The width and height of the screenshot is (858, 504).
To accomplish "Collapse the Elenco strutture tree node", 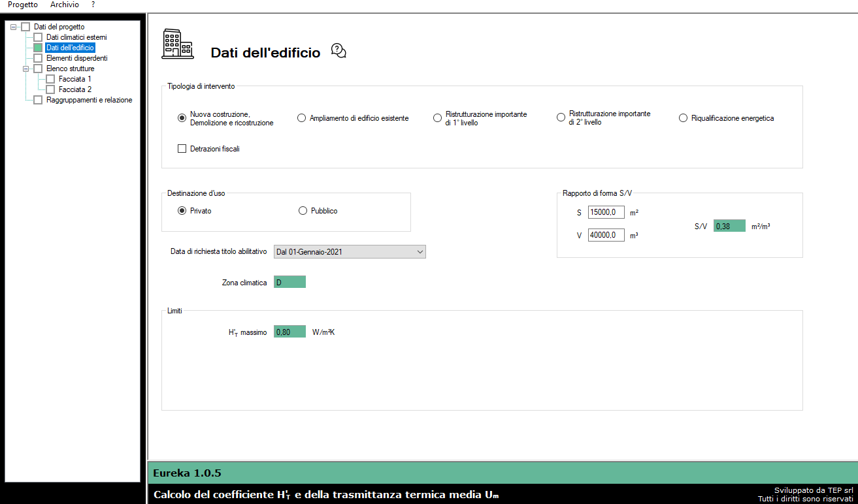I will click(25, 69).
